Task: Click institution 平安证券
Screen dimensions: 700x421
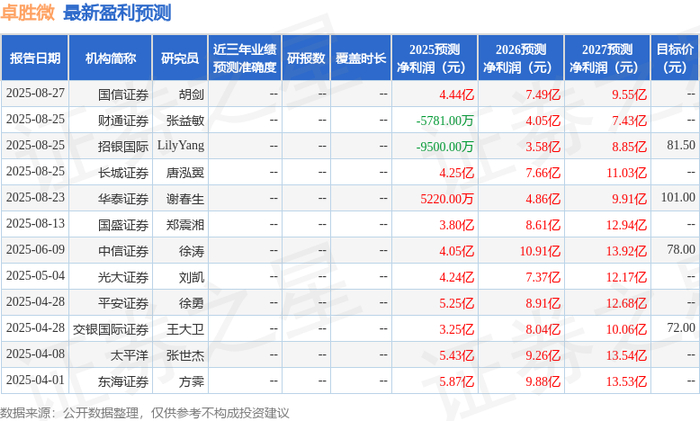Action: [x=123, y=303]
